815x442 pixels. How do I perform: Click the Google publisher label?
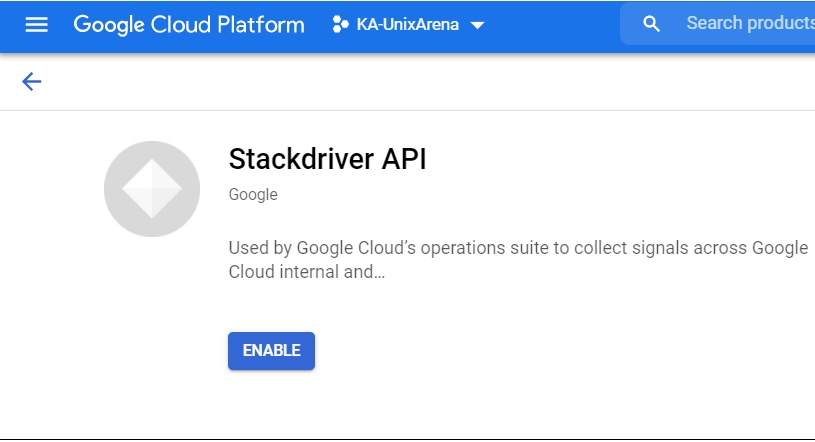253,194
